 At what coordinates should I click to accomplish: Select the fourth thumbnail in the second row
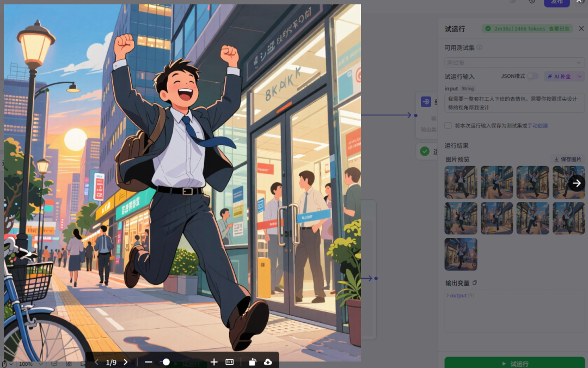coord(568,218)
